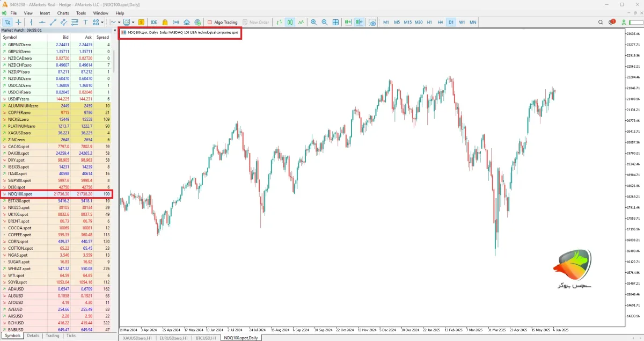Select the W1 timeframe
The width and height of the screenshot is (644, 341).
point(462,22)
